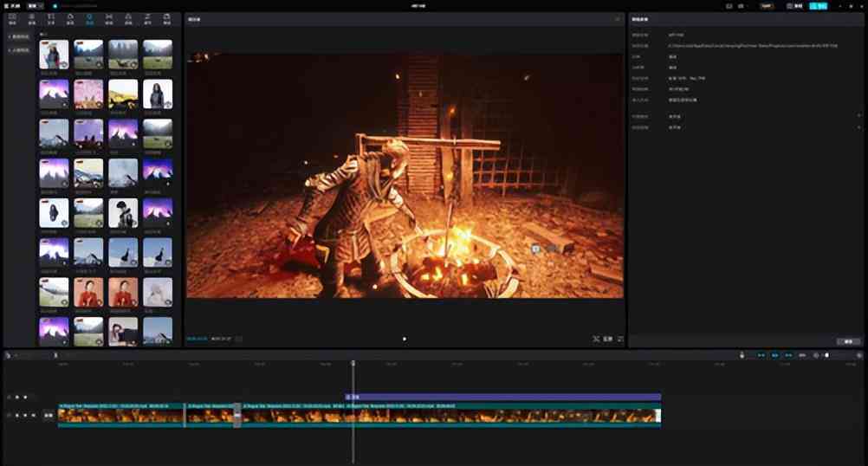Open the Adjustment tab with sliders icon
Image resolution: width=868 pixels, height=466 pixels.
(x=148, y=19)
